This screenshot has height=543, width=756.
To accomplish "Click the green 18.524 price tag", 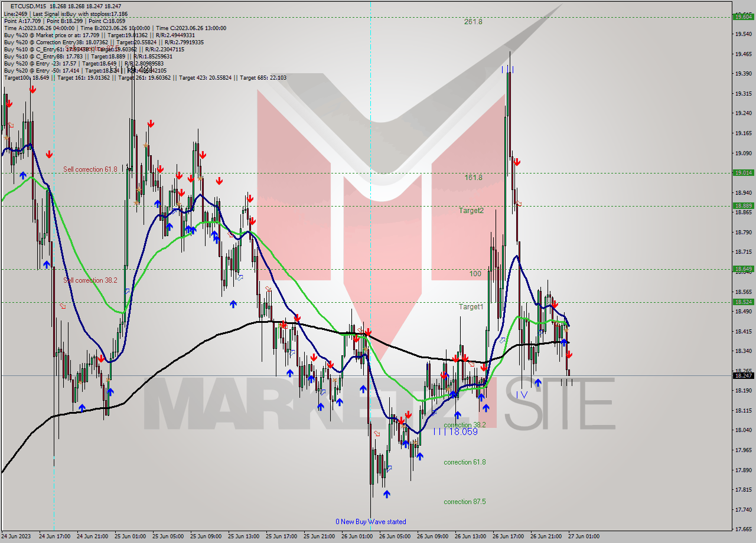I will [743, 302].
